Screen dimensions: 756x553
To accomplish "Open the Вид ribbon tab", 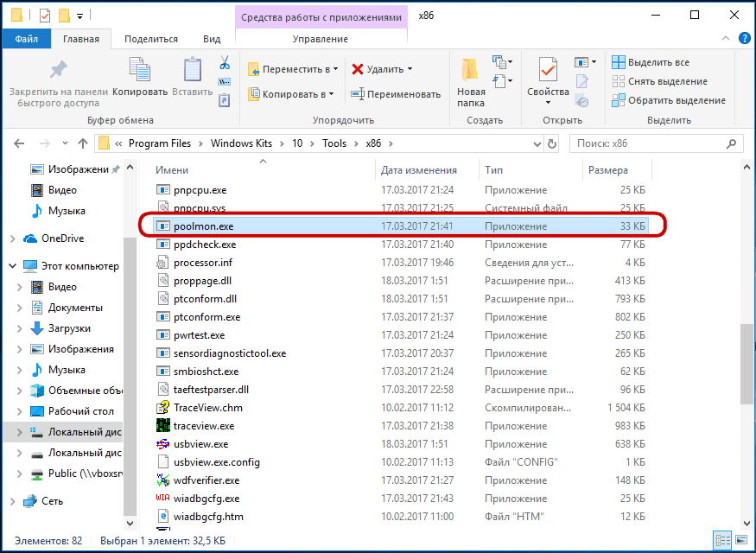I will pyautogui.click(x=212, y=39).
